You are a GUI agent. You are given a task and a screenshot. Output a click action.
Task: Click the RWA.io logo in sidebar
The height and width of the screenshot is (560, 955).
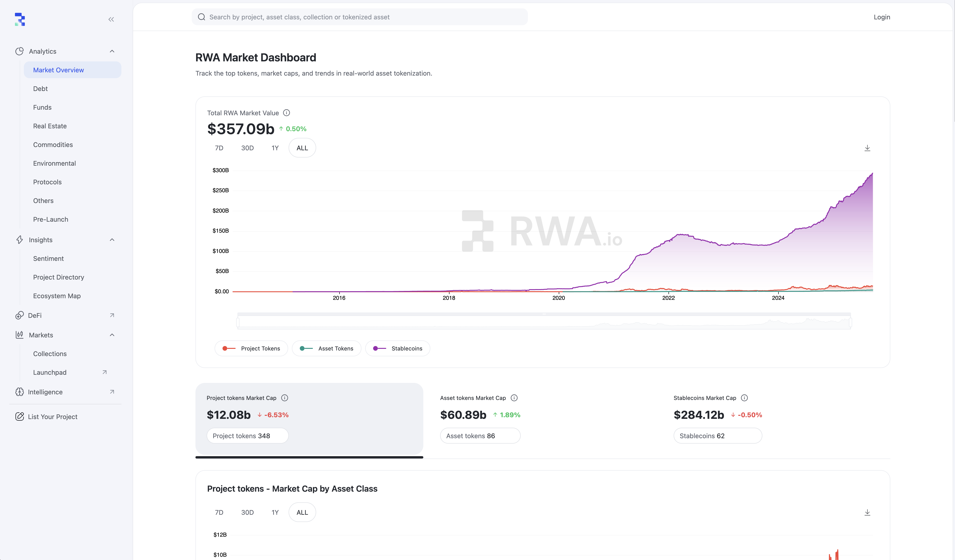point(20,19)
